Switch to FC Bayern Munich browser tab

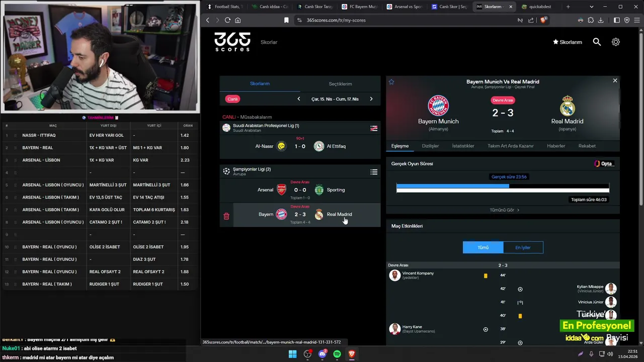[359, 7]
